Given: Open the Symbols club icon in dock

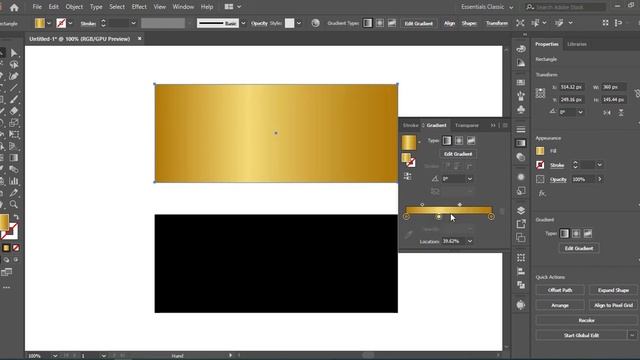Looking at the screenshot, I should point(521,109).
